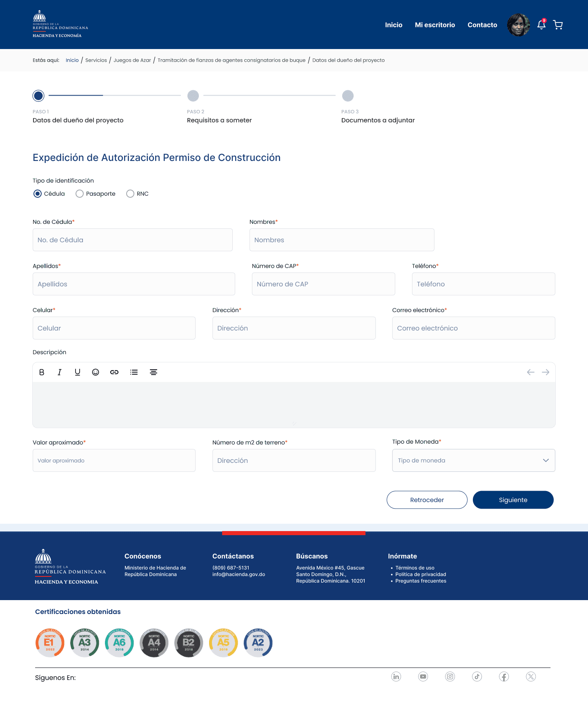
Task: Click the NORTIC B2 2018 certification badge
Action: (x=189, y=643)
